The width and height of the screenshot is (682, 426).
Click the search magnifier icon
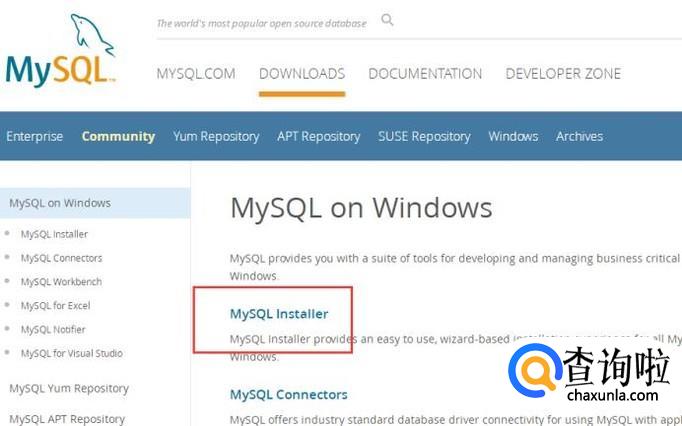tap(387, 20)
